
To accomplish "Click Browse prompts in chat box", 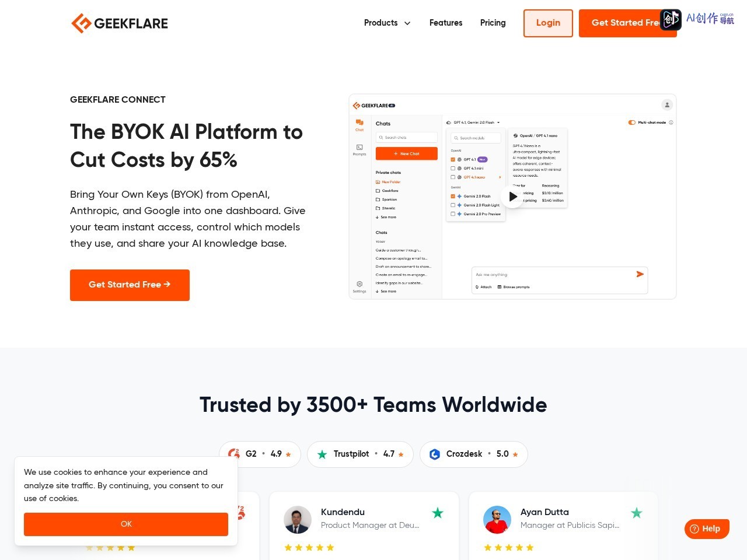I will (x=514, y=287).
